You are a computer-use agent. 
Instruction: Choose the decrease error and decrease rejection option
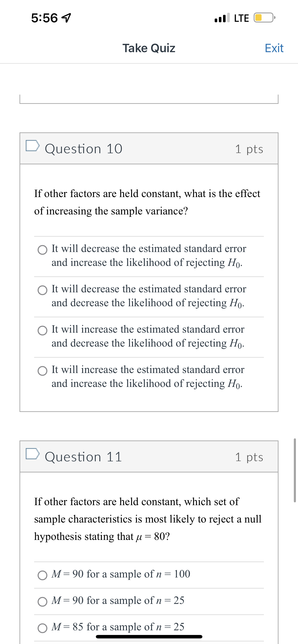42,290
